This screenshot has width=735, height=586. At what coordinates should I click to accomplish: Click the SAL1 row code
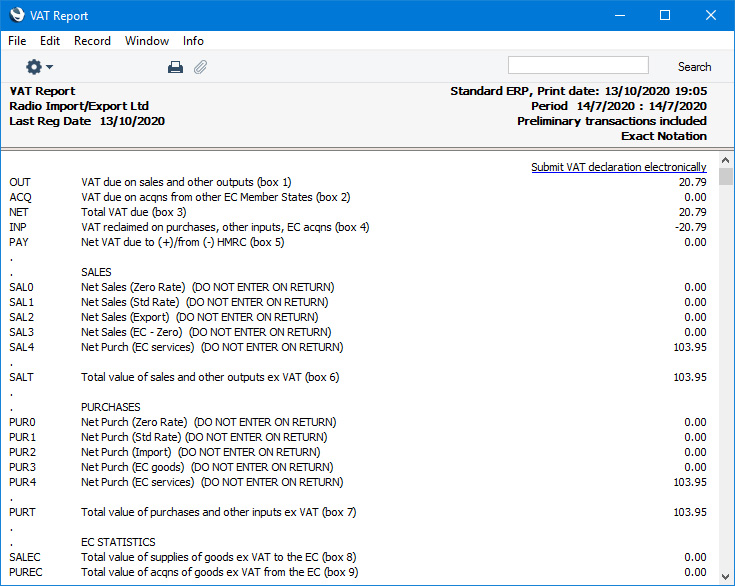coord(22,302)
